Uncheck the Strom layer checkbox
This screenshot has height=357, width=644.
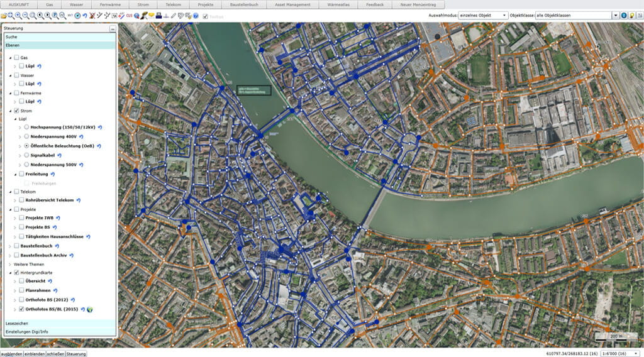pos(16,111)
